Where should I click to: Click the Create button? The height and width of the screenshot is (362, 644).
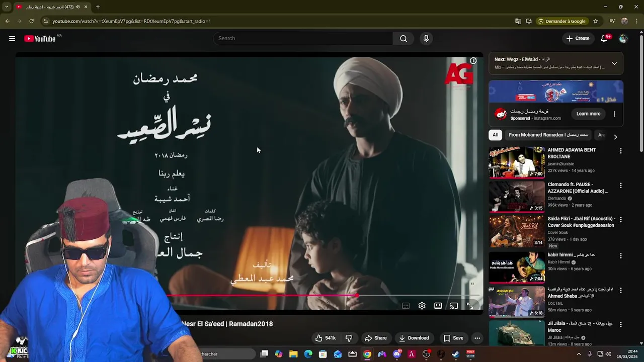[x=578, y=39]
